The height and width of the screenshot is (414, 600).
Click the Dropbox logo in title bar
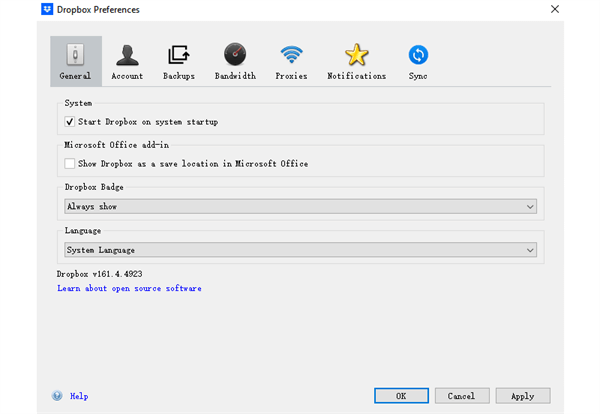click(x=47, y=9)
